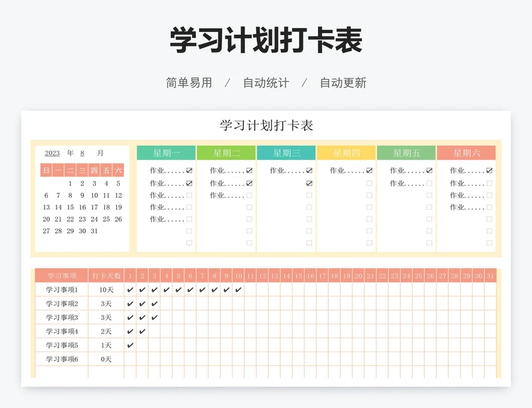Viewport: 532px width, 408px height.
Task: Select the 学习事项5 row label
Action: 62,345
